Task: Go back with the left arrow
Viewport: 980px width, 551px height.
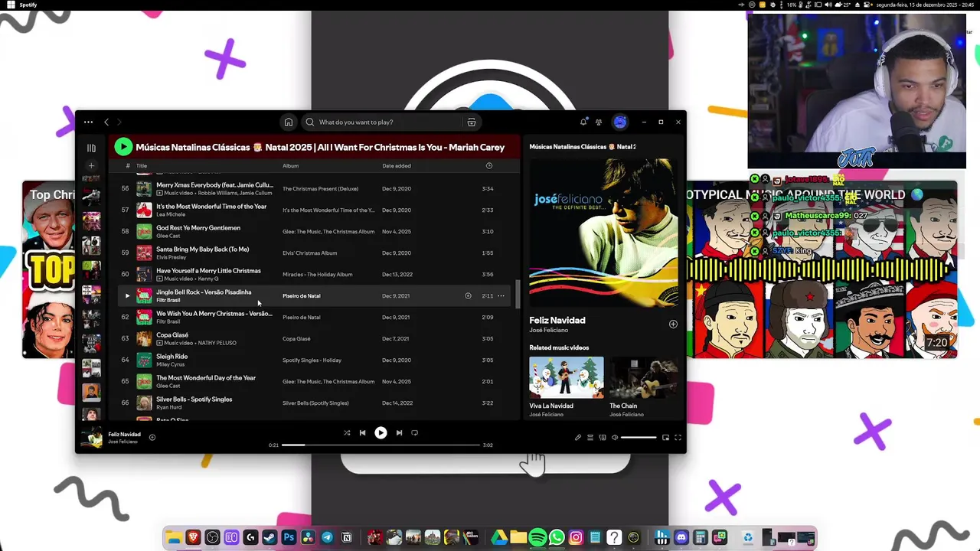Action: click(x=106, y=122)
